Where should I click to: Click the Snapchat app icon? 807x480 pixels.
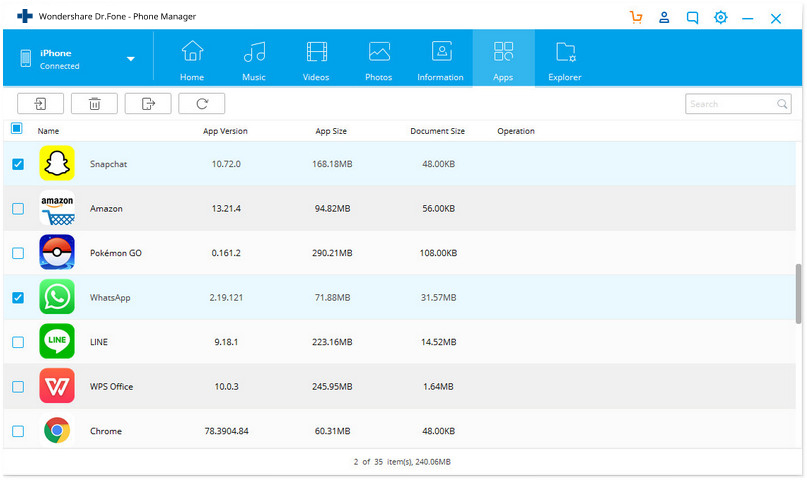57,163
